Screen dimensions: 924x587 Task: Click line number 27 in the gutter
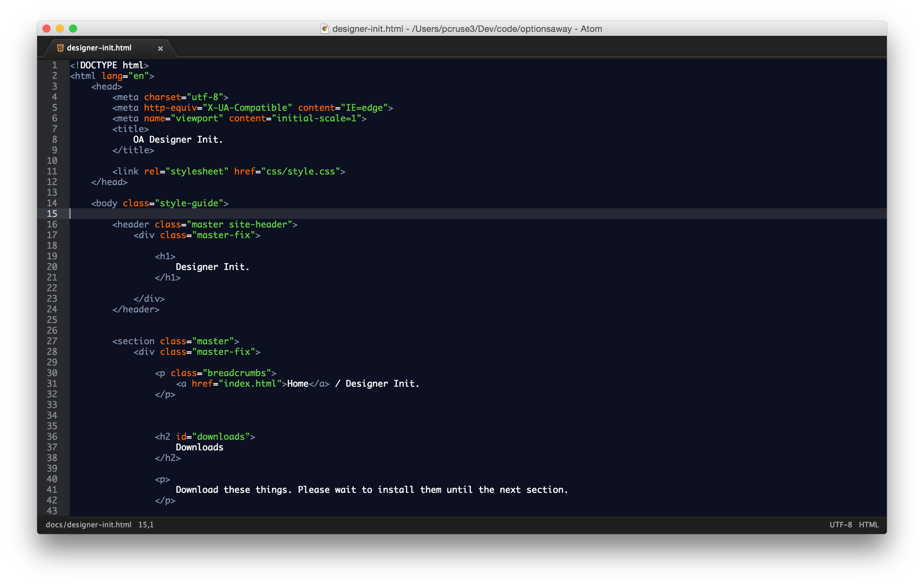52,341
